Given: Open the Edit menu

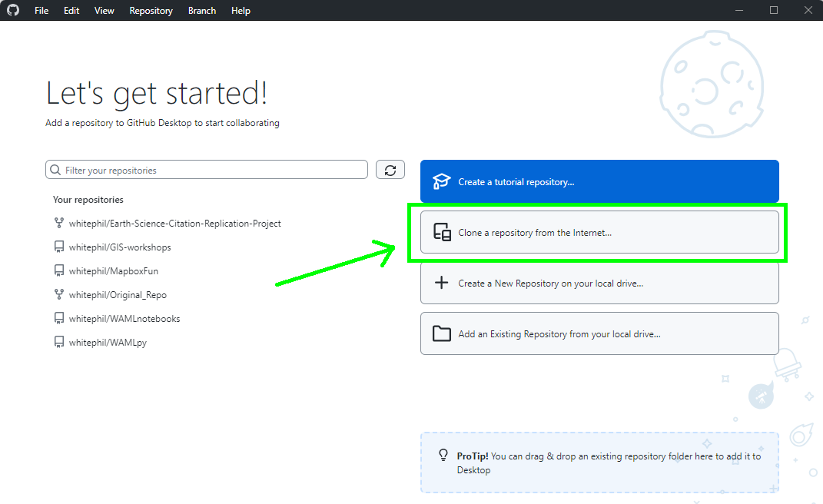Looking at the screenshot, I should point(71,11).
